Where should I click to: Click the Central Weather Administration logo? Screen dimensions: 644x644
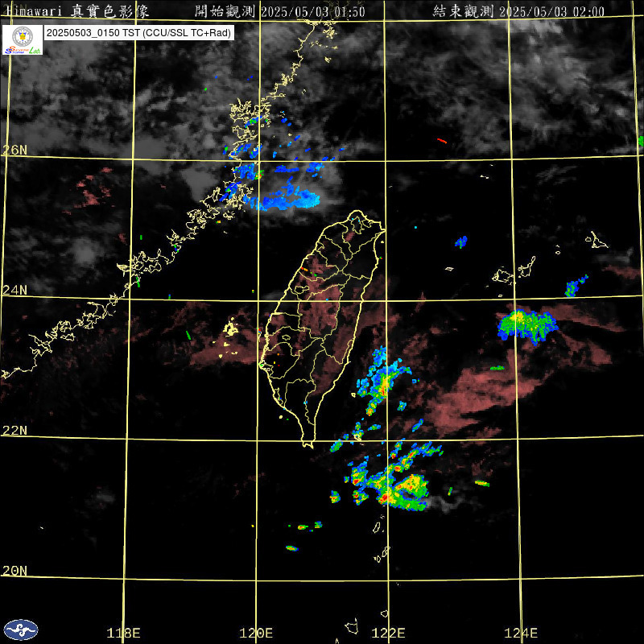pos(21,630)
